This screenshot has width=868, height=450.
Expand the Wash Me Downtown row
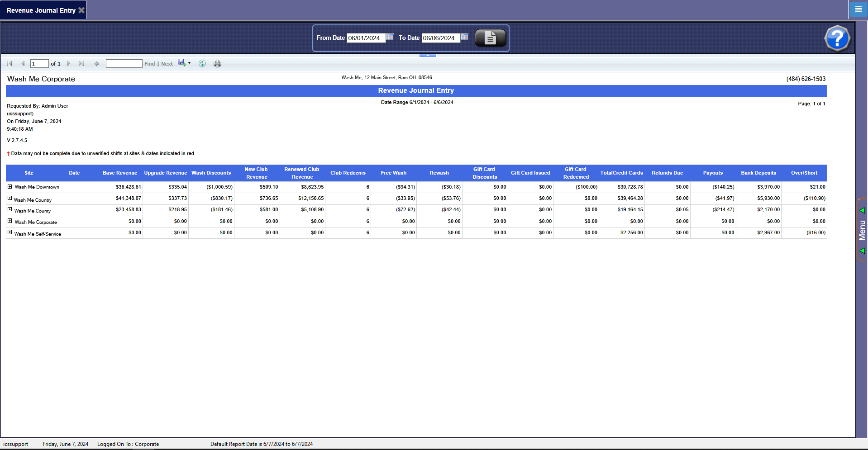10,186
